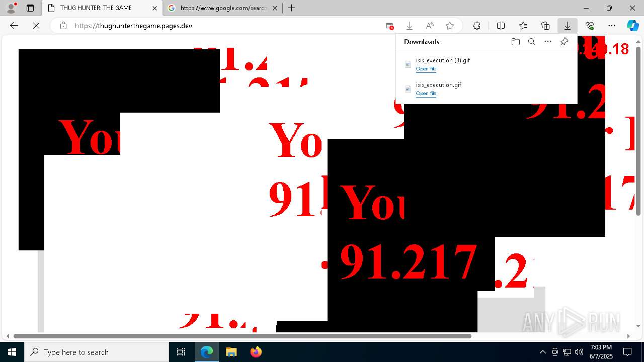Open clock and calendar flyout
This screenshot has height=362, width=644.
tap(601, 352)
